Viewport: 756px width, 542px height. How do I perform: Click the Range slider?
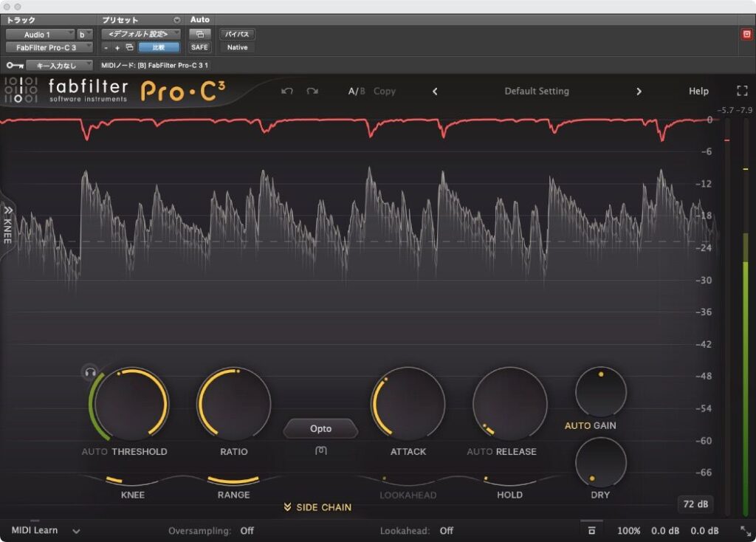[x=233, y=480]
